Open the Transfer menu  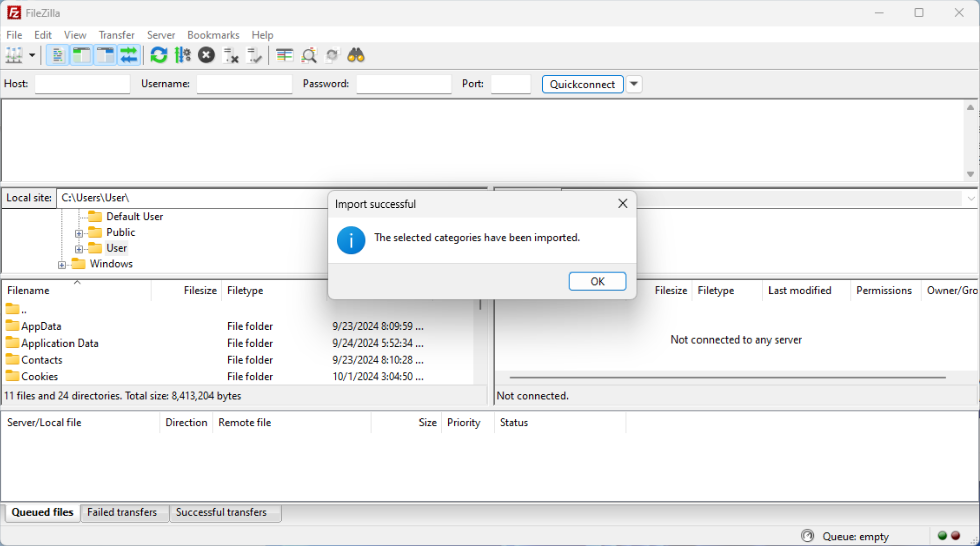(116, 35)
